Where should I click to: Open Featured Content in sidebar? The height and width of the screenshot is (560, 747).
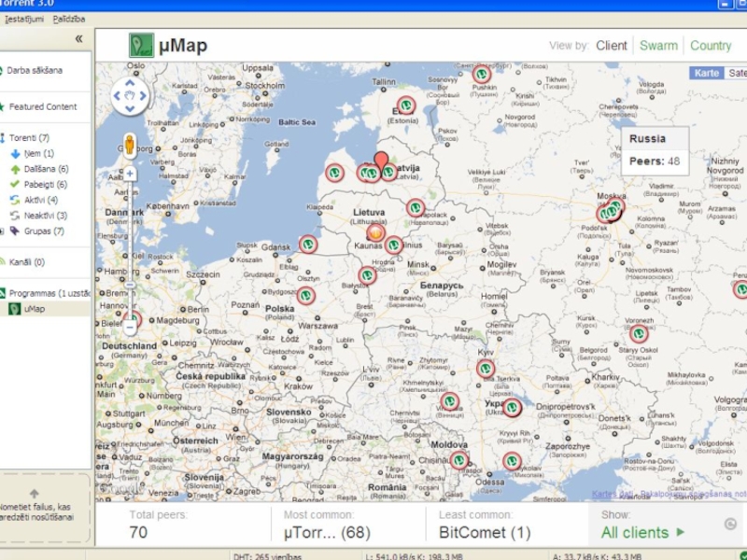point(42,106)
